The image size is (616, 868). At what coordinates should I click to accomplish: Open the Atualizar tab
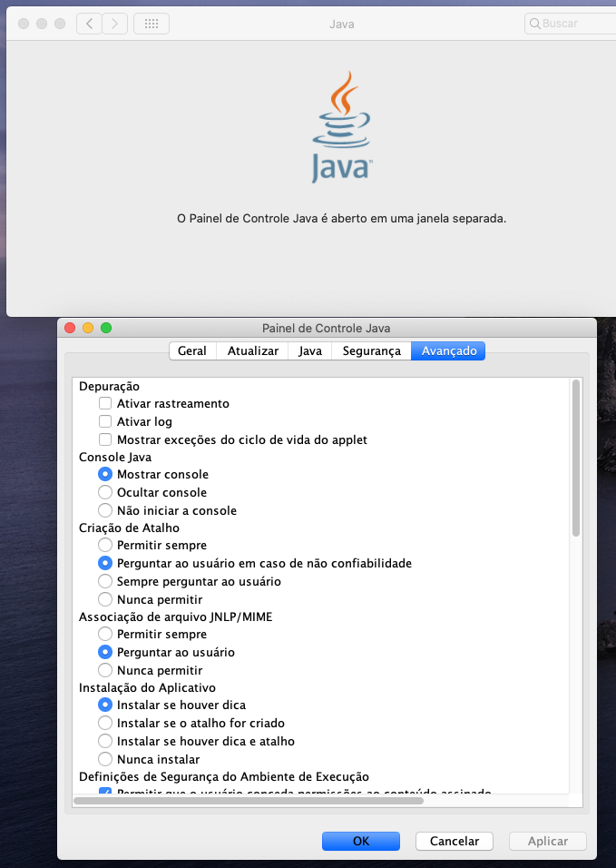coord(253,351)
